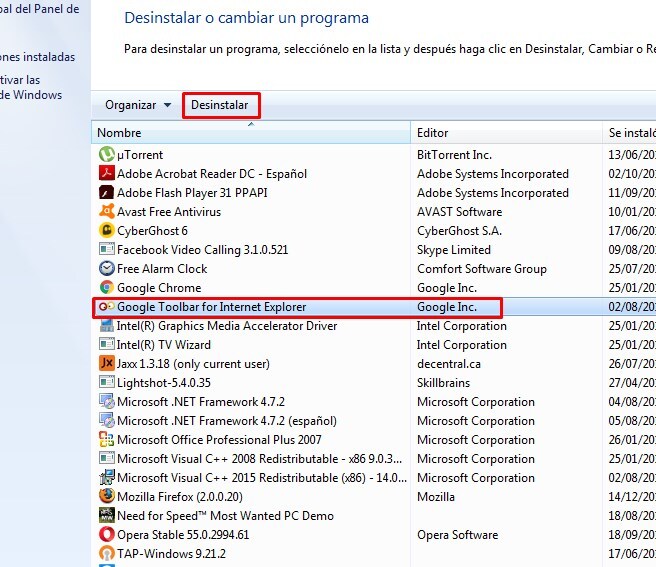Select Google Toolbar for Internet Explorer
Viewport: 656px width, 567px height.
[211, 307]
